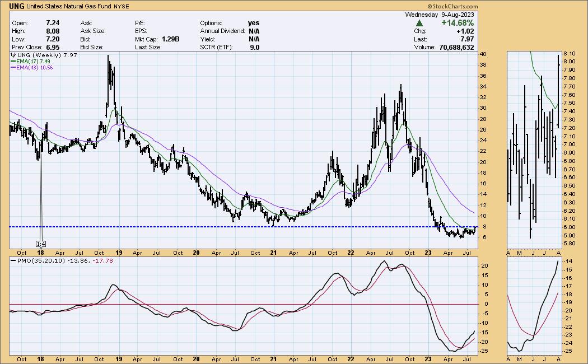Click the green up-arrow change indicator
588x364 pixels.
[x=419, y=24]
